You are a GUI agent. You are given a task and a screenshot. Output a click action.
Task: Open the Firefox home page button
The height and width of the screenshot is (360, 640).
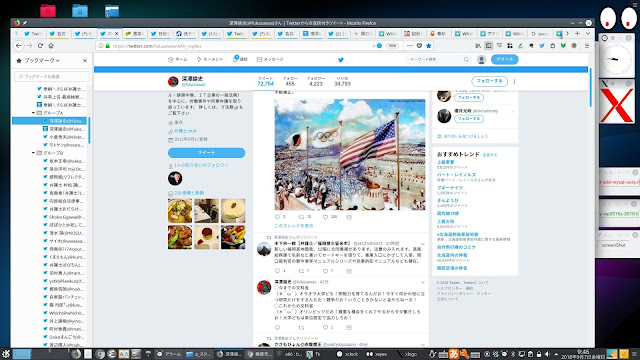coord(51,46)
